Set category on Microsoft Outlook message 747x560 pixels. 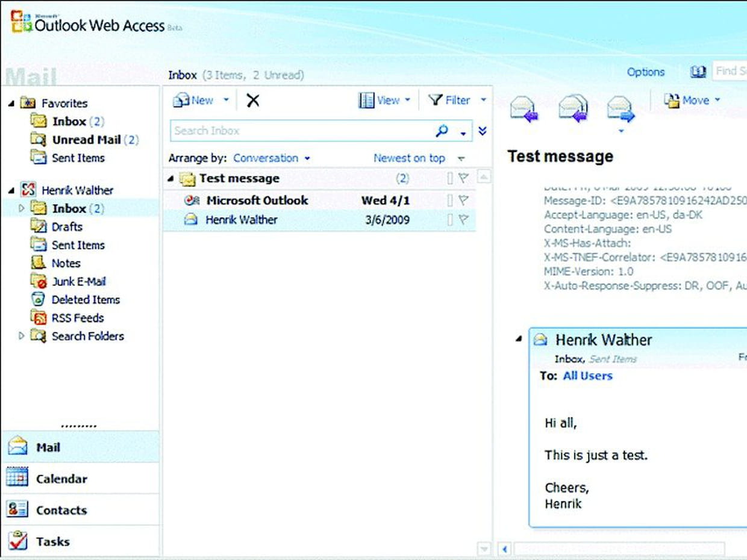pos(449,201)
